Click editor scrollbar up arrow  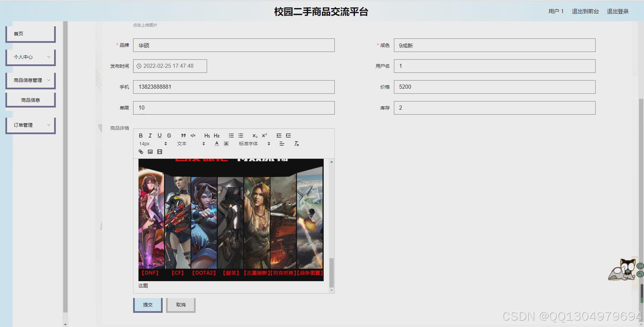tap(331, 162)
